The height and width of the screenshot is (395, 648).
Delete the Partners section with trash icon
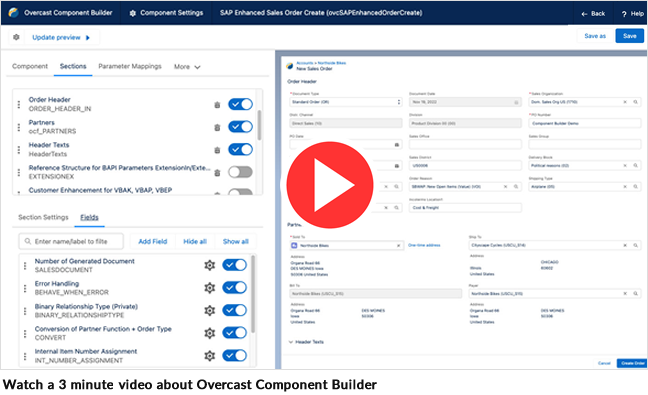pyautogui.click(x=217, y=127)
